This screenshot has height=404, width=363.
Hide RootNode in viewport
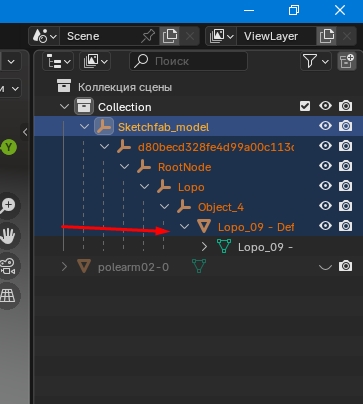click(325, 166)
